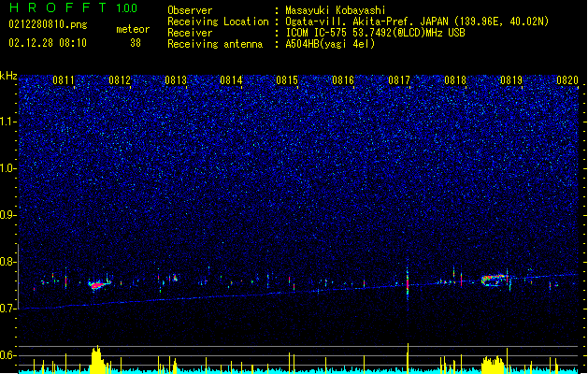Image resolution: width=588 pixels, height=374 pixels.
Task: Select observer name Masayuki Kobayashi
Action: [336, 10]
